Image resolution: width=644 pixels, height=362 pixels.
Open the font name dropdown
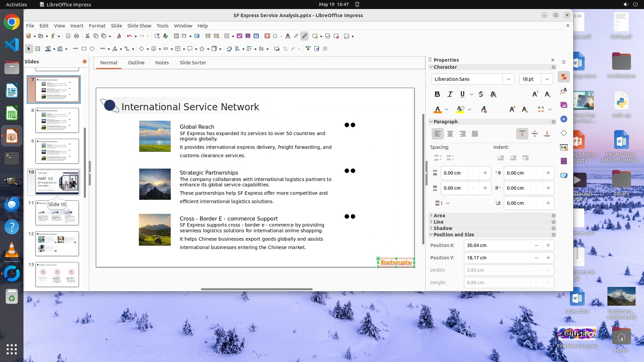[x=508, y=79]
